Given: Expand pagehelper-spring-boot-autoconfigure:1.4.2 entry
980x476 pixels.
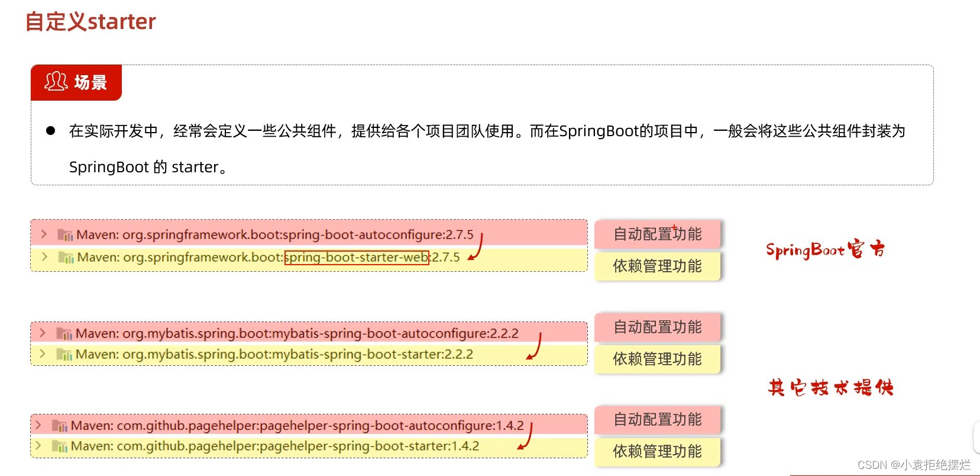Looking at the screenshot, I should coord(38,425).
